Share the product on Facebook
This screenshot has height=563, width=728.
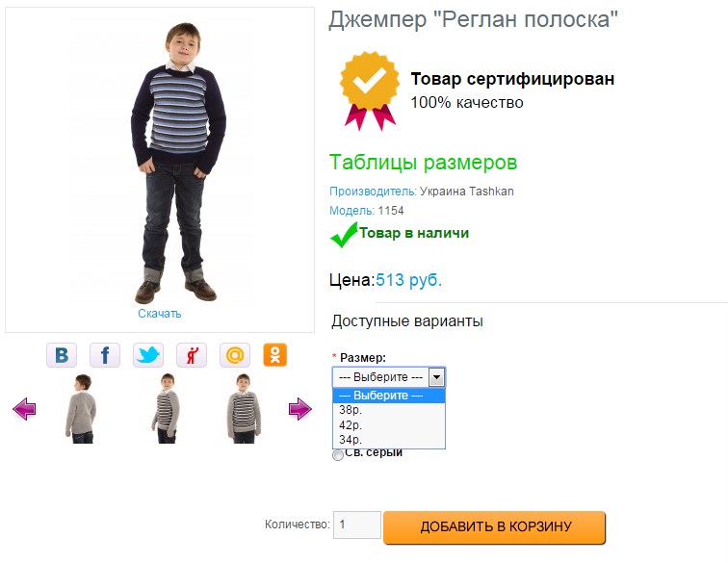(105, 355)
